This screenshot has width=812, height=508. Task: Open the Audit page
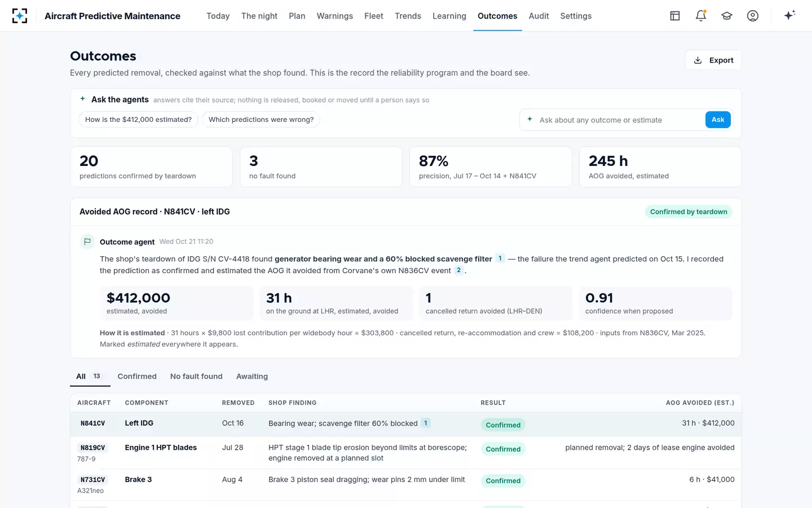(539, 16)
